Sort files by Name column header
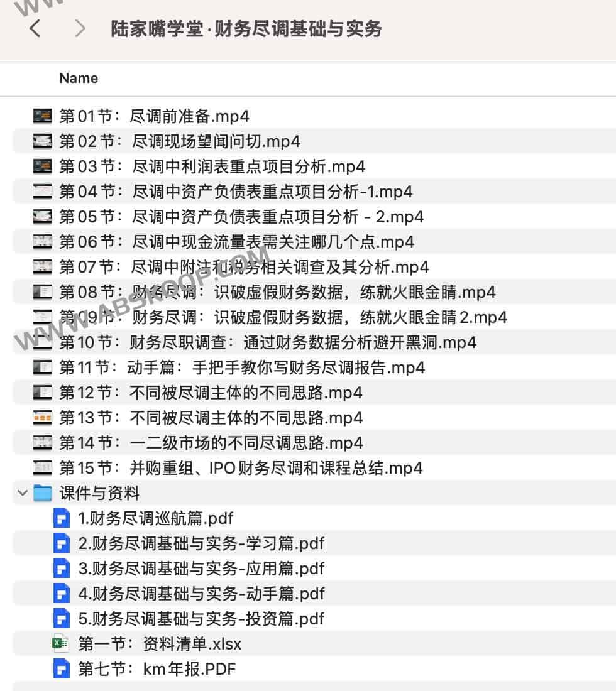 [x=79, y=78]
